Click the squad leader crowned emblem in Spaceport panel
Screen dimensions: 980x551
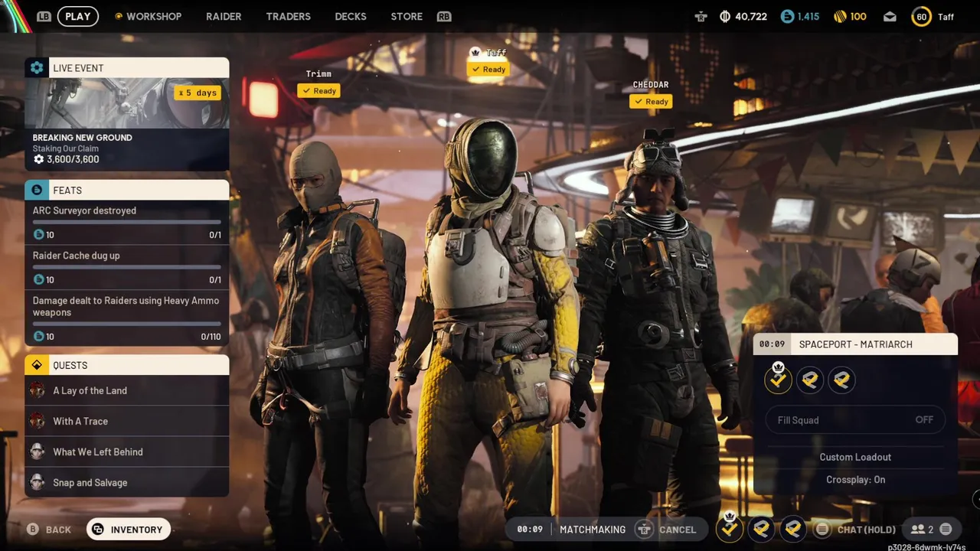coord(778,378)
